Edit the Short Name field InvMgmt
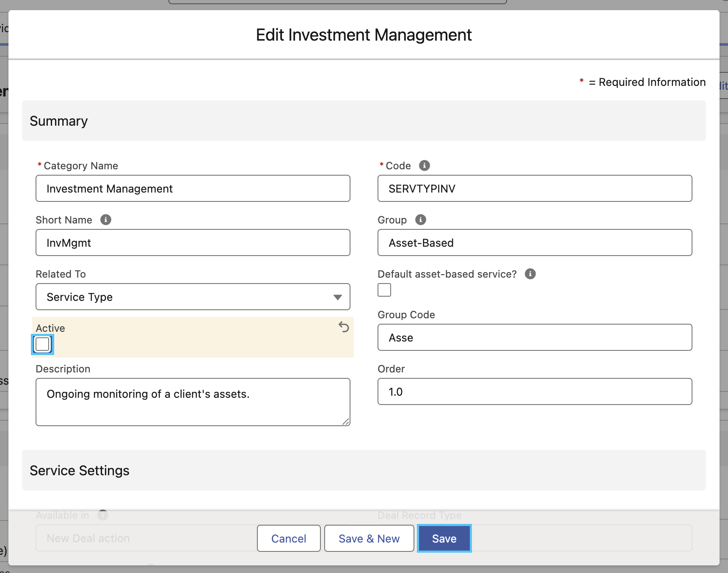728x573 pixels. 193,242
